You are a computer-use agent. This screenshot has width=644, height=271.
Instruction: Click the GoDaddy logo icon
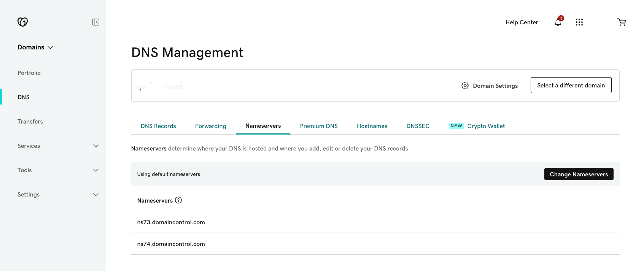(23, 22)
